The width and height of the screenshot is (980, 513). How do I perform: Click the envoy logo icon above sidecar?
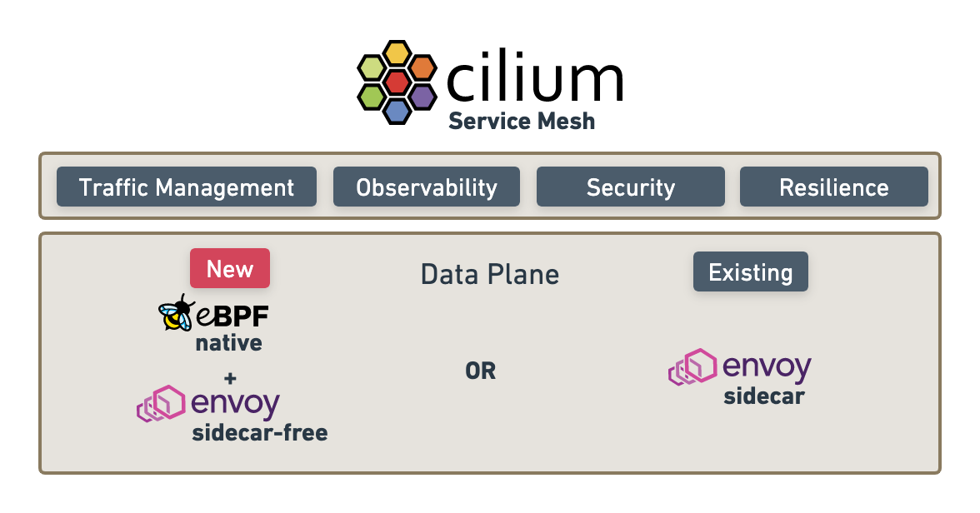click(692, 366)
